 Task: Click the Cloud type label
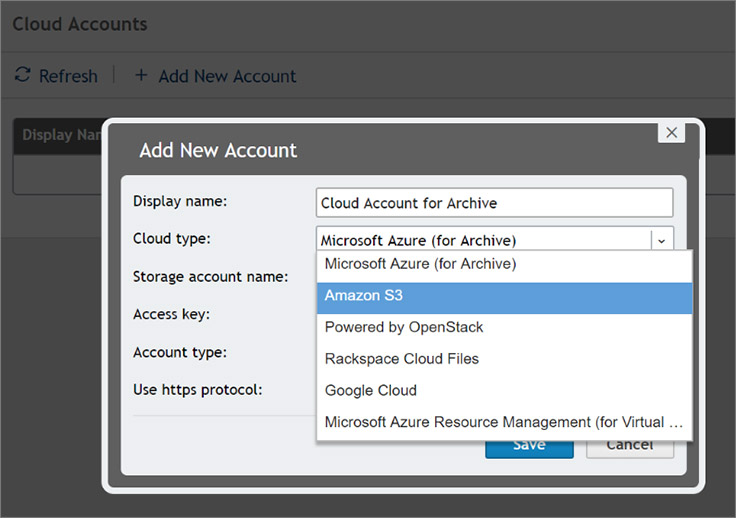pyautogui.click(x=172, y=239)
